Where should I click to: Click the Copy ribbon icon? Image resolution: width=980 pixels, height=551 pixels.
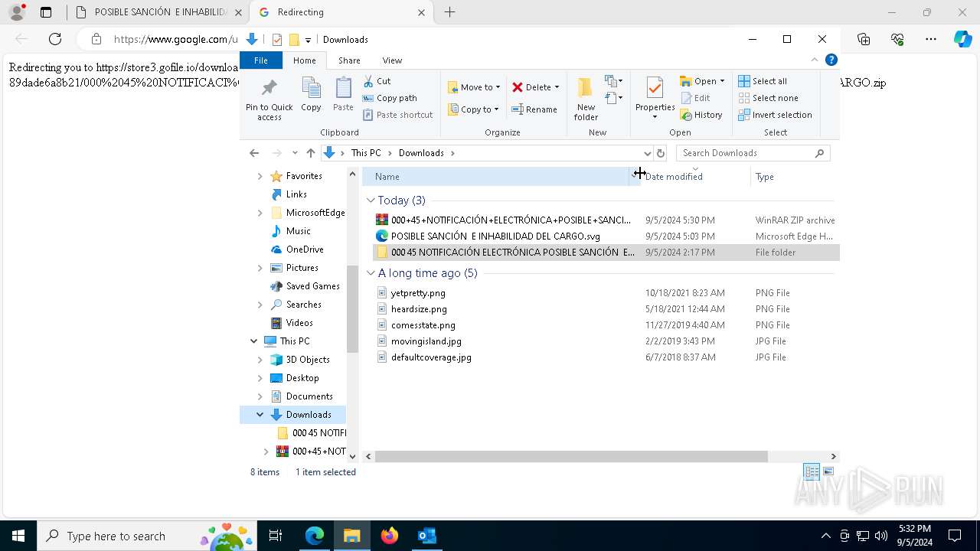tap(311, 94)
